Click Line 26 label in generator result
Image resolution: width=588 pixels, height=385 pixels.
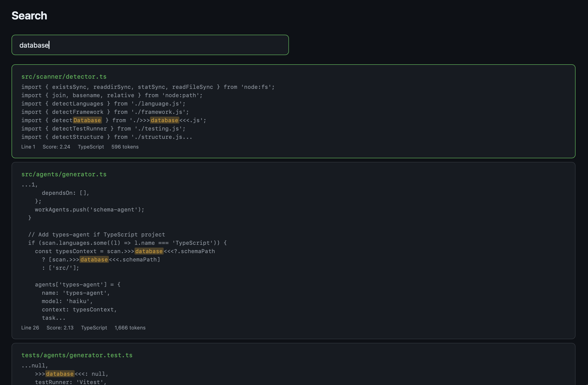[30, 328]
